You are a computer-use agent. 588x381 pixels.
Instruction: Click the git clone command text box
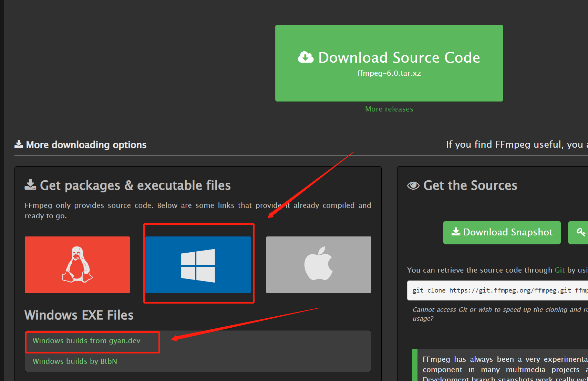497,290
